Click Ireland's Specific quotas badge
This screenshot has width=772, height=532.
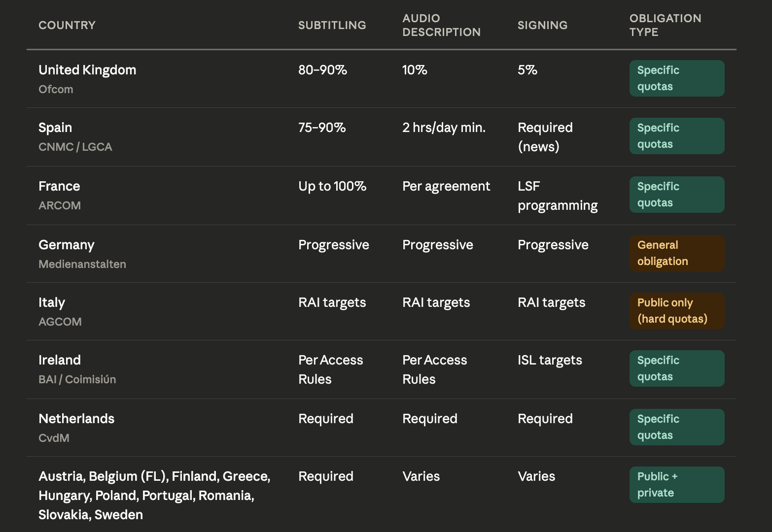(x=676, y=368)
